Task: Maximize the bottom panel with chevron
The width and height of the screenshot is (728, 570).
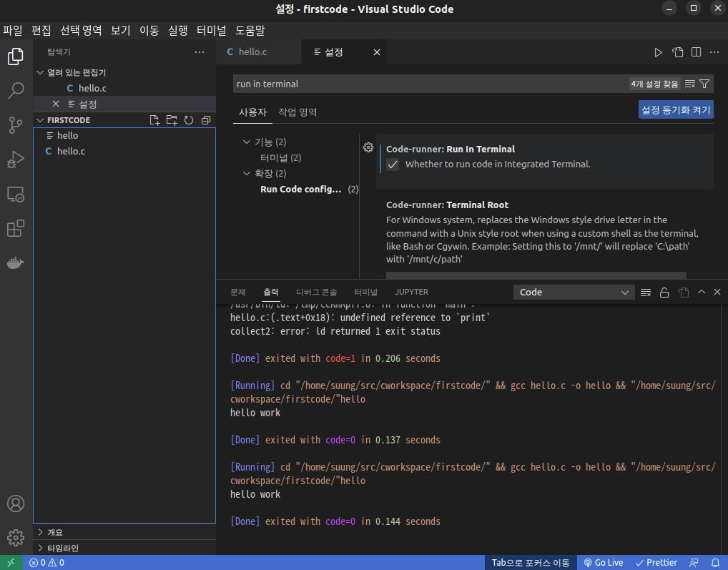Action: click(x=702, y=292)
